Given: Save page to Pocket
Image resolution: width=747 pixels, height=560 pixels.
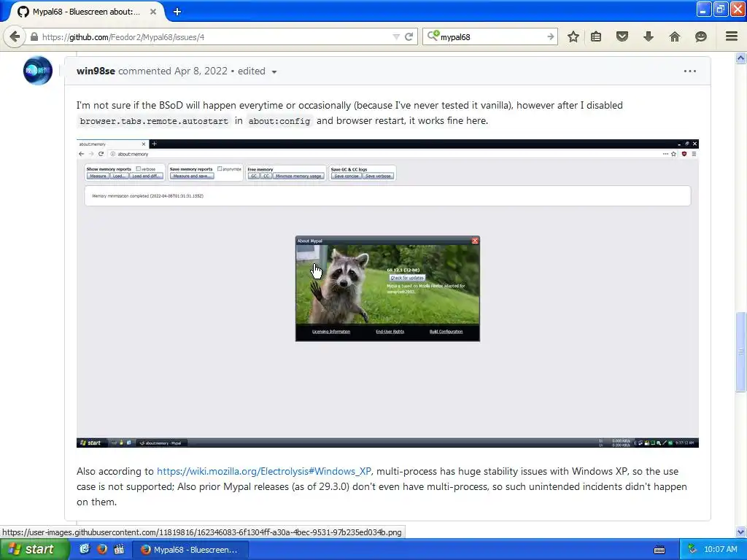Looking at the screenshot, I should [622, 36].
